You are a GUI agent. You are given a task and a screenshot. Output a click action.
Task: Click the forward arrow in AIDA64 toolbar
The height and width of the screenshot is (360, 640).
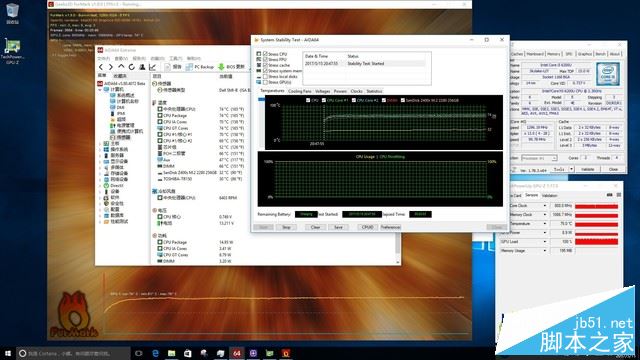click(111, 67)
